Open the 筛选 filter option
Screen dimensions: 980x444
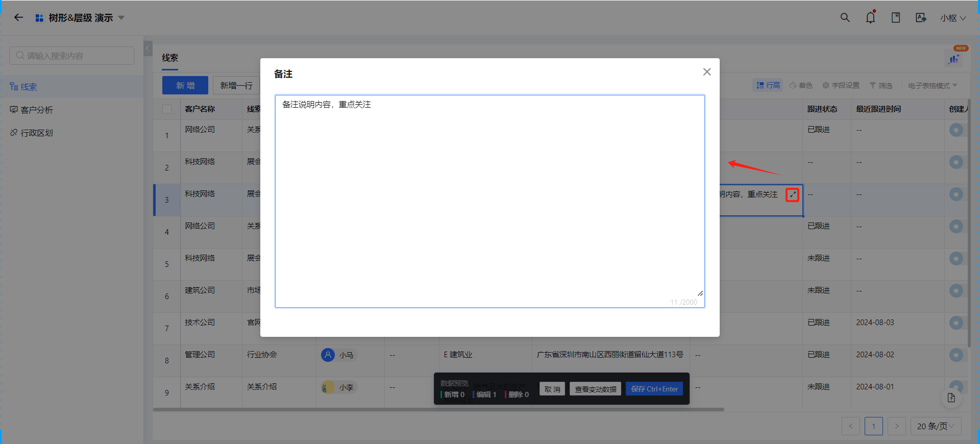881,85
